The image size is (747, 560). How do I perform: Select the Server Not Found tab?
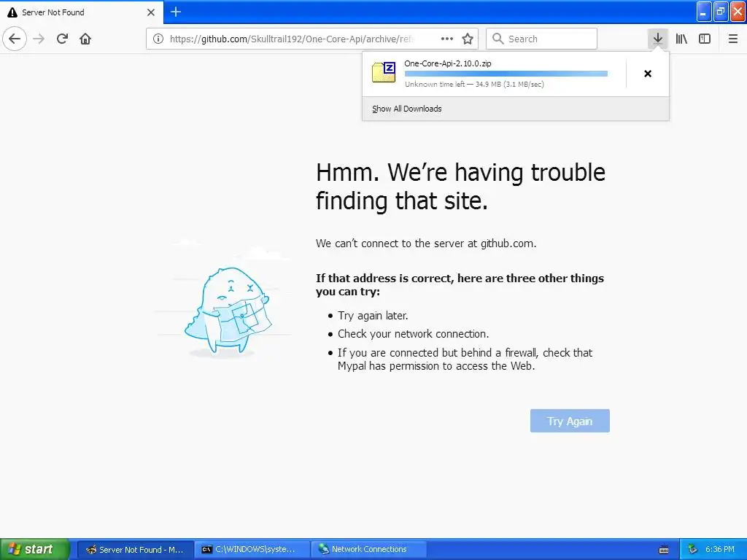(x=81, y=12)
